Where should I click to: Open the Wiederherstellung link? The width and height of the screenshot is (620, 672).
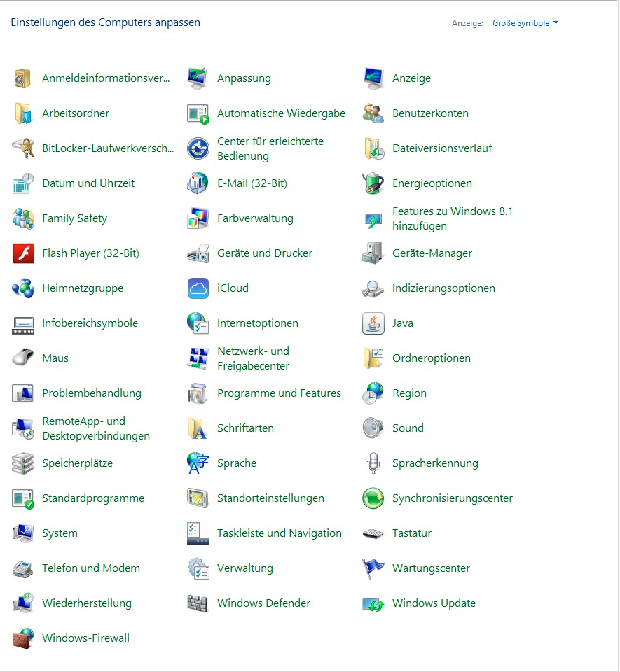87,603
